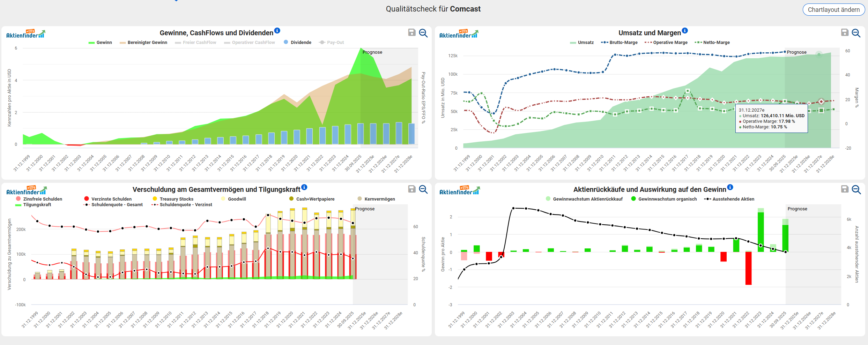868x345 pixels.
Task: Click the Dividende blue legend swatch
Action: [286, 42]
